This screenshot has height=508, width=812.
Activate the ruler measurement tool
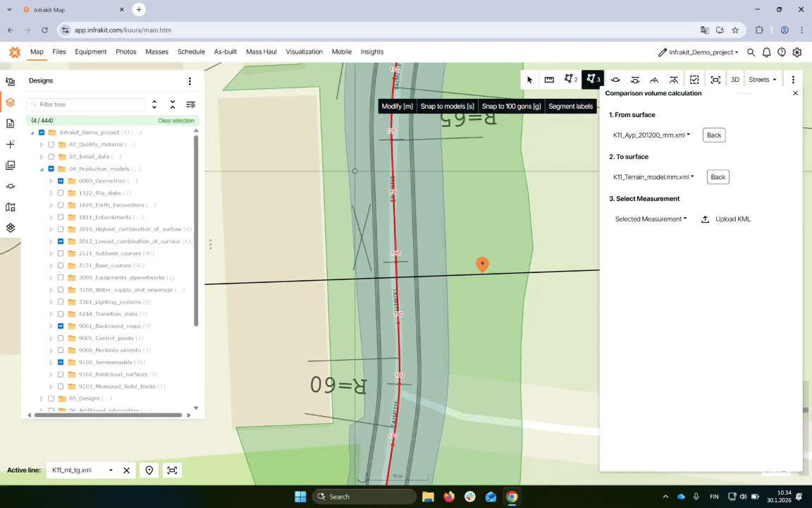(x=549, y=80)
